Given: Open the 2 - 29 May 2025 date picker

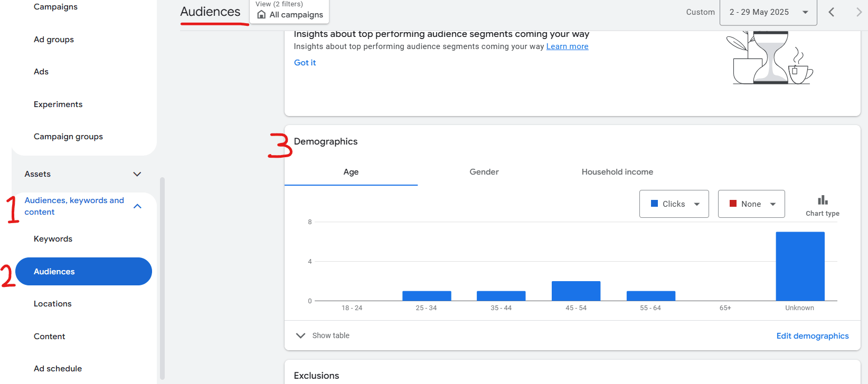Looking at the screenshot, I should tap(768, 12).
